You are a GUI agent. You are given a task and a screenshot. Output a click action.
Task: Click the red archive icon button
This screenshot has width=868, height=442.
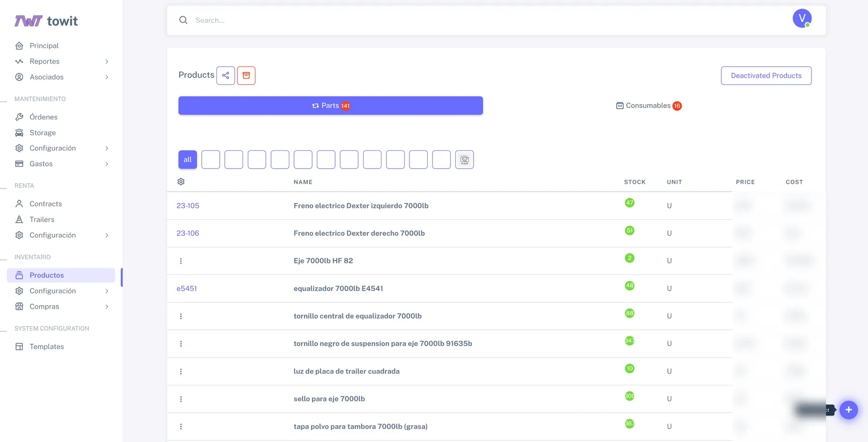tap(246, 76)
